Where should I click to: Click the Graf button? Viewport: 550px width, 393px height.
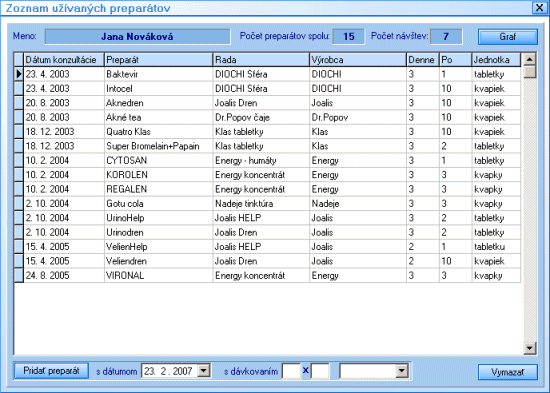(x=508, y=37)
